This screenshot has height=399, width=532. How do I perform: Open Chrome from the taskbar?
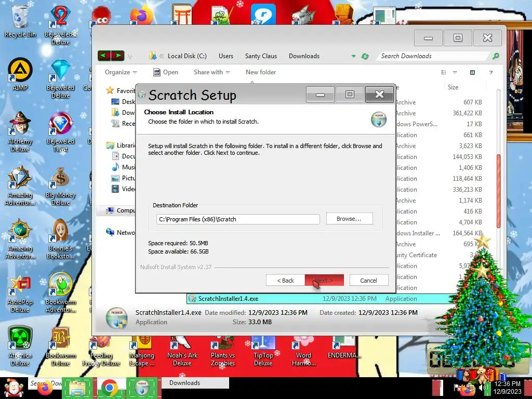(109, 388)
